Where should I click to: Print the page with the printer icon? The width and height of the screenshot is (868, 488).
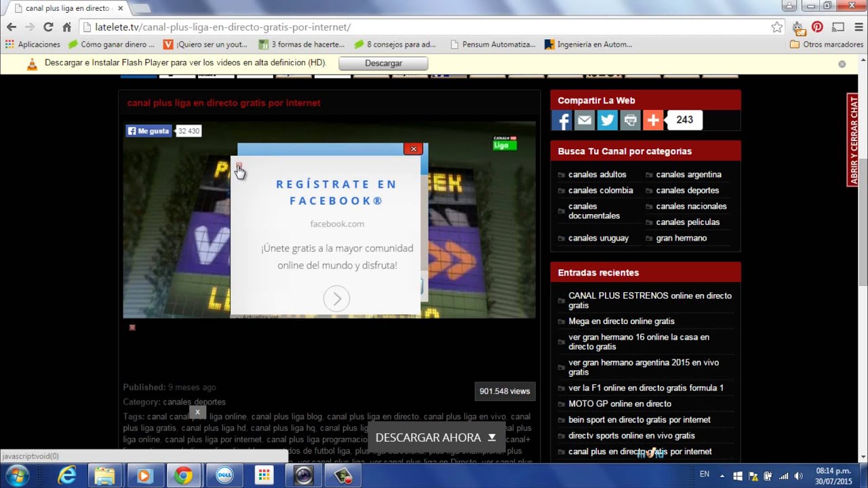pyautogui.click(x=630, y=120)
